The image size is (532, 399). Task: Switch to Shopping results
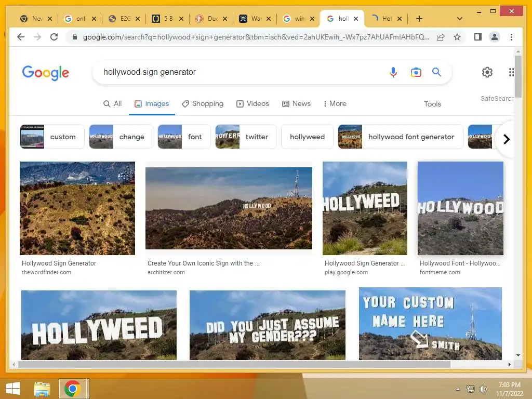click(x=203, y=103)
